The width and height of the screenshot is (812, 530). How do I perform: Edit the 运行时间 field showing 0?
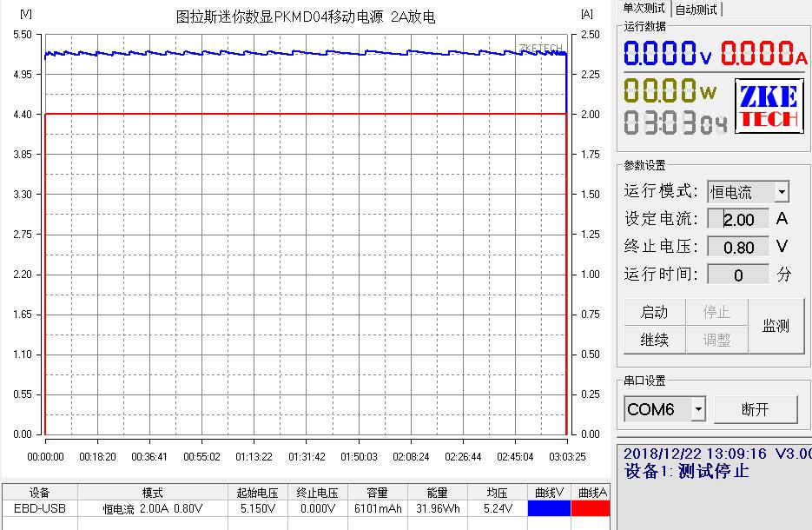click(x=737, y=275)
